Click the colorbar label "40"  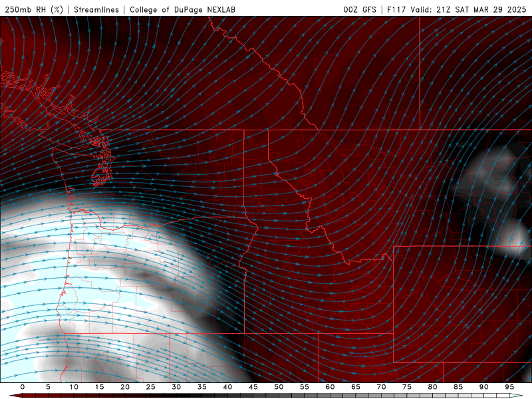(x=227, y=387)
